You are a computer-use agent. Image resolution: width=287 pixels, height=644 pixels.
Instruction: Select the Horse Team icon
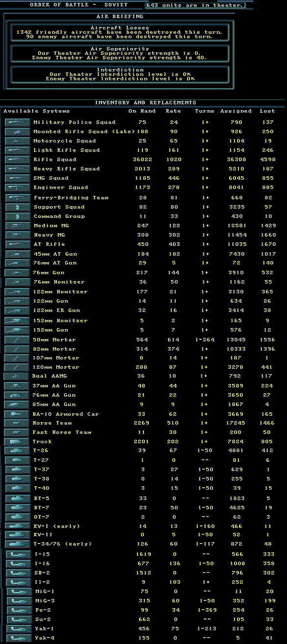17,423
